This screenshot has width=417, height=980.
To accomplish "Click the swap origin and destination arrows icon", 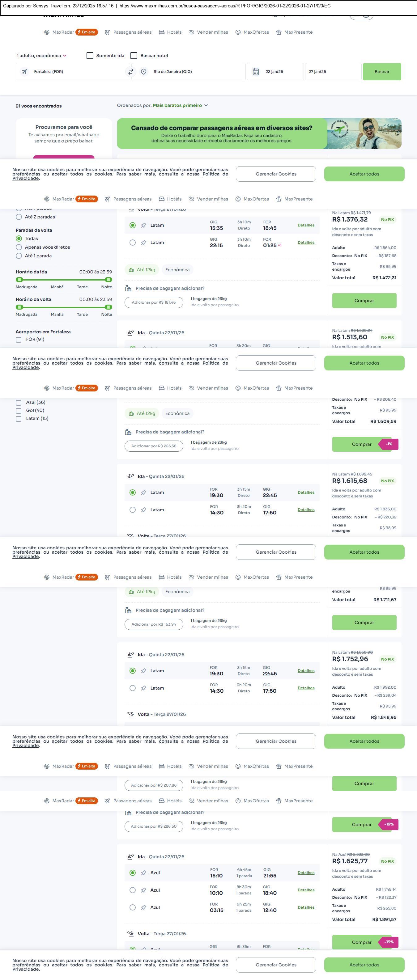I will click(x=130, y=71).
